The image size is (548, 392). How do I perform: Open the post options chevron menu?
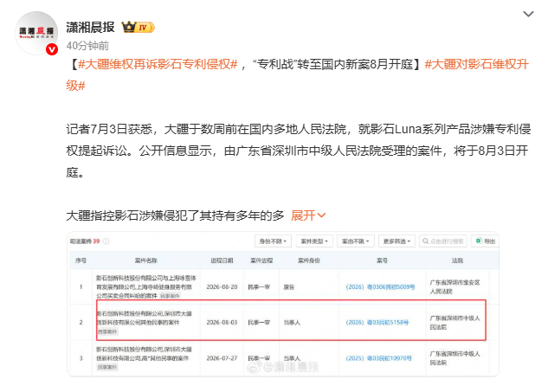(x=528, y=14)
